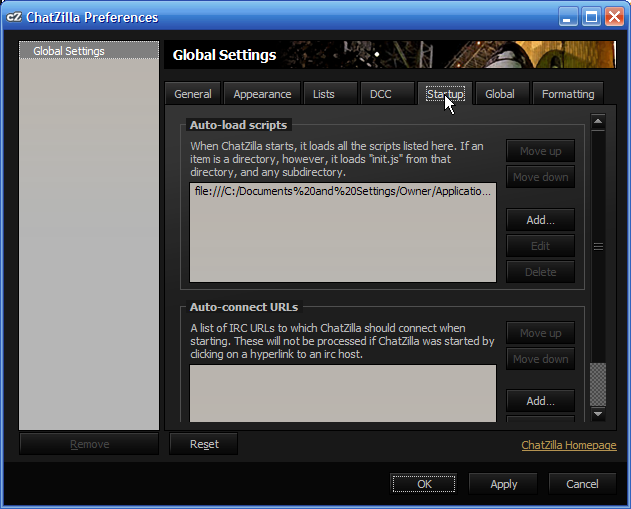The height and width of the screenshot is (509, 631).
Task: Click Edit for Auto-load scripts
Action: tap(540, 246)
